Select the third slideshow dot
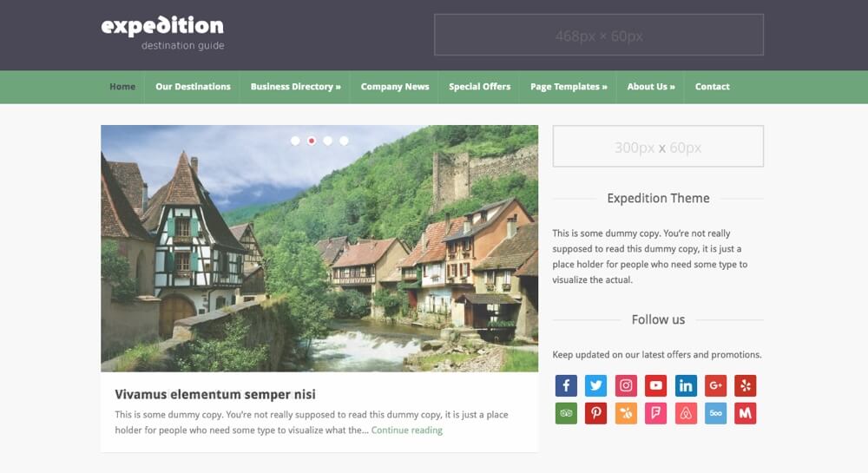The width and height of the screenshot is (868, 473). tap(328, 141)
